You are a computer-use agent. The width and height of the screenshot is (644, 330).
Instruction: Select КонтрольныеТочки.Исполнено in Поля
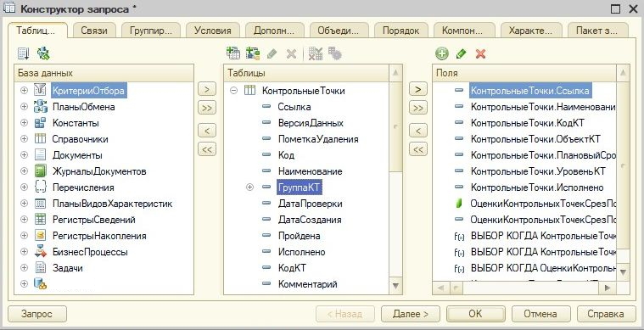click(x=537, y=187)
